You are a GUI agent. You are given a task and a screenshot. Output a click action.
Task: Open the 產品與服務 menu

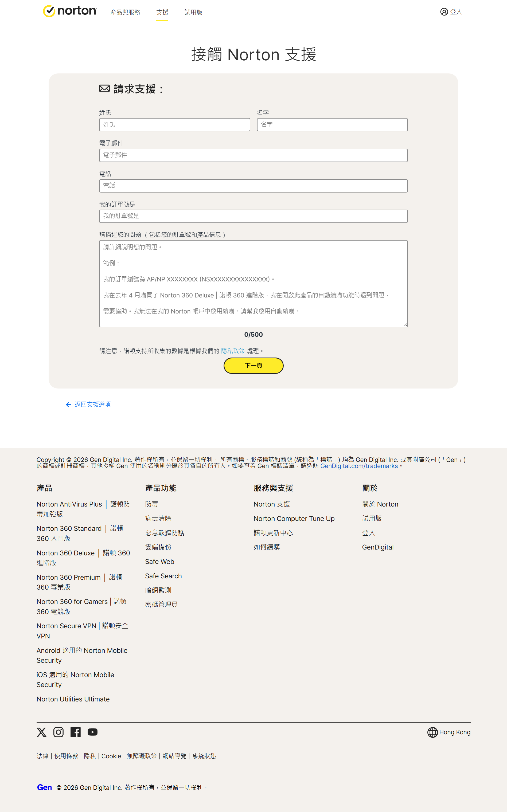click(x=125, y=12)
